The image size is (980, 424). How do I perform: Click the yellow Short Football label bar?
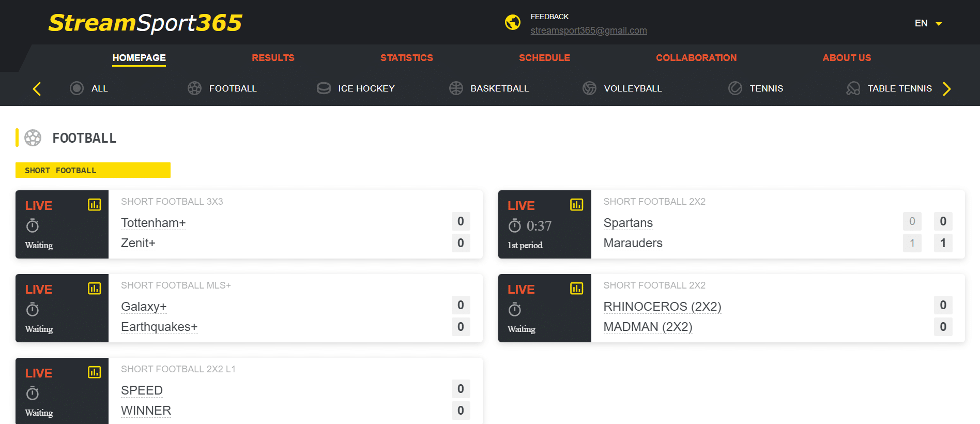click(x=93, y=170)
